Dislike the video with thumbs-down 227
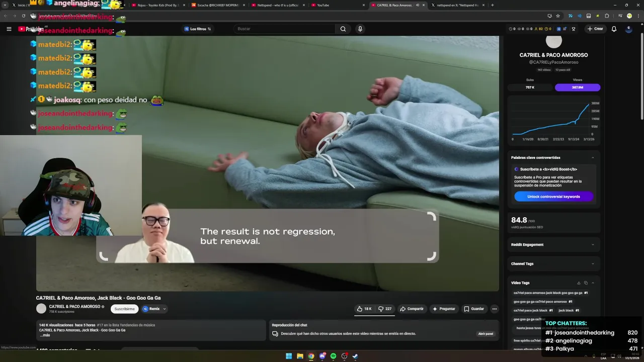644x362 pixels. coord(385,309)
